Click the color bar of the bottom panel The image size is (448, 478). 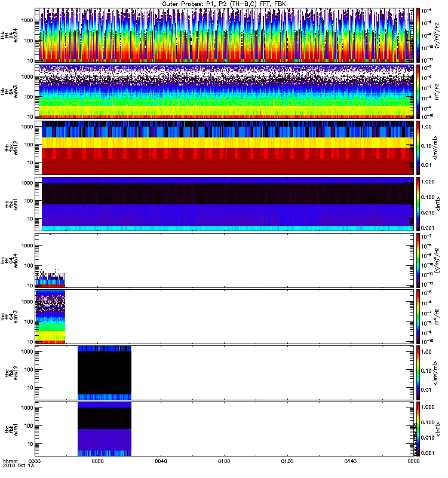(419, 428)
